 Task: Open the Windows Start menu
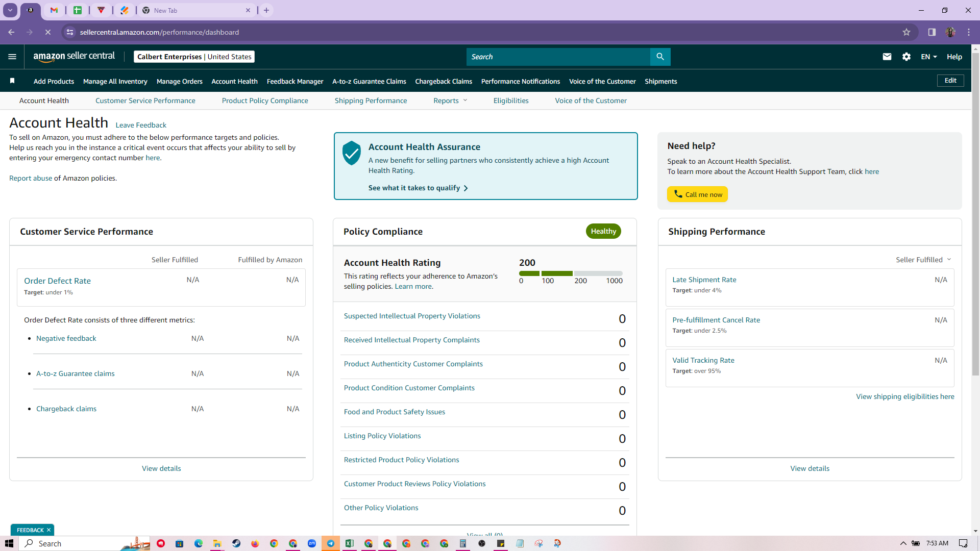9,543
